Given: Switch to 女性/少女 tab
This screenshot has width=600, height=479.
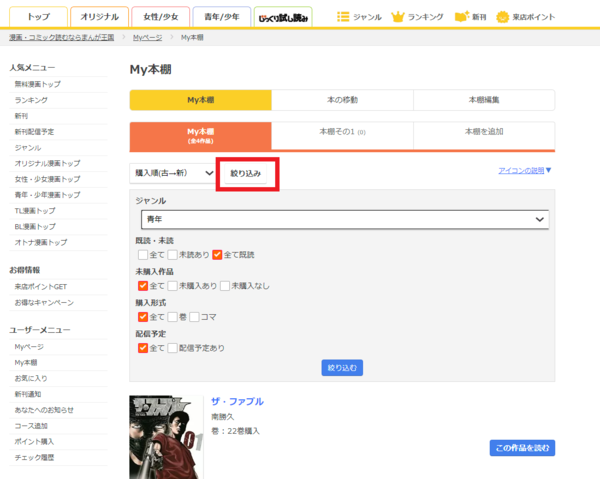Looking at the screenshot, I should 161,17.
